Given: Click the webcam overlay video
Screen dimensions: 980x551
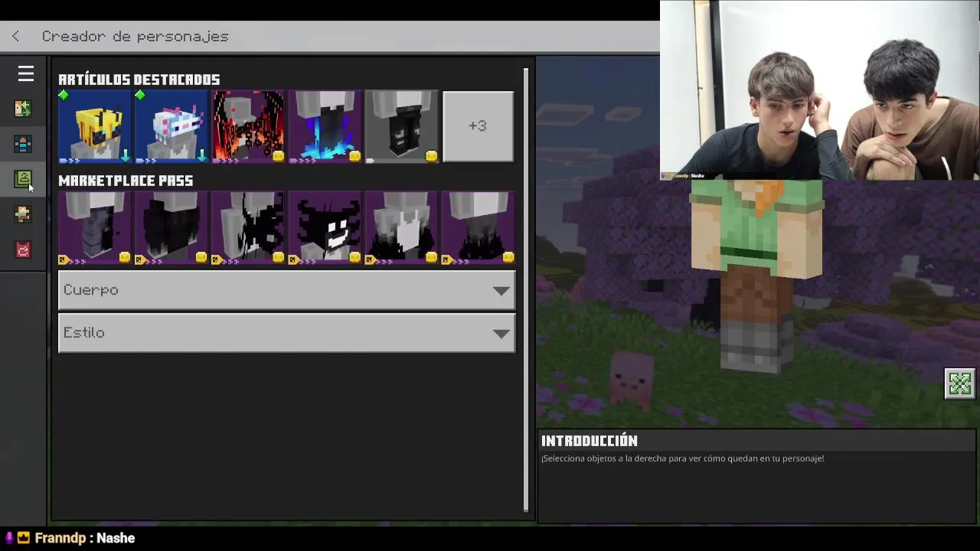Looking at the screenshot, I should pyautogui.click(x=820, y=90).
